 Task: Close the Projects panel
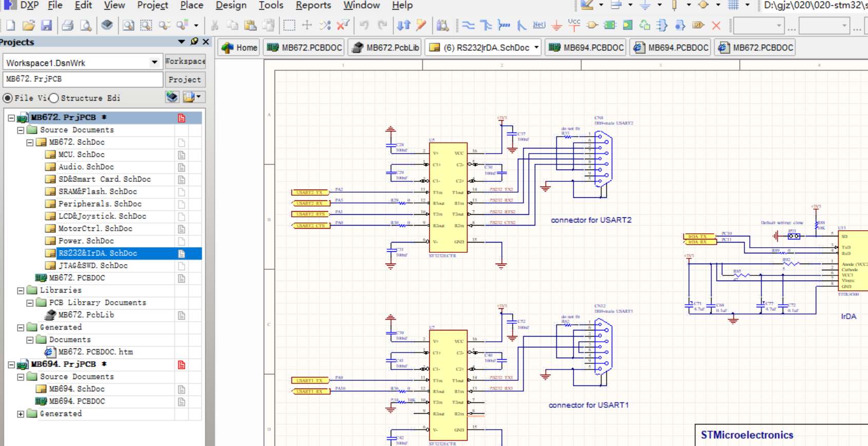[x=206, y=42]
